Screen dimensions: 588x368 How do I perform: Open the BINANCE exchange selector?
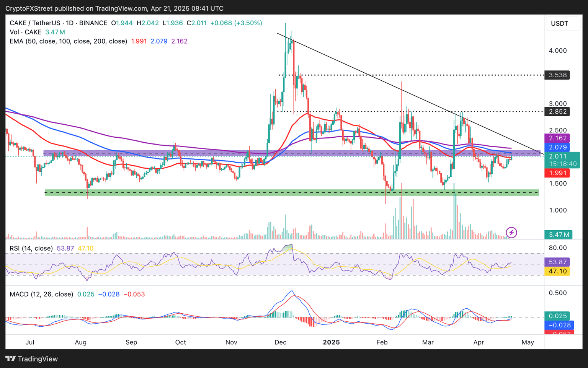click(x=93, y=23)
